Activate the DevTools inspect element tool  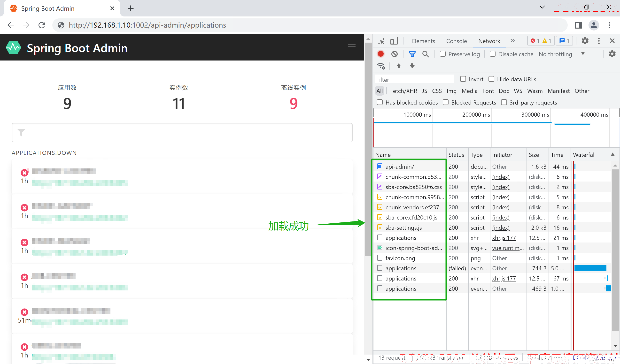click(x=381, y=41)
